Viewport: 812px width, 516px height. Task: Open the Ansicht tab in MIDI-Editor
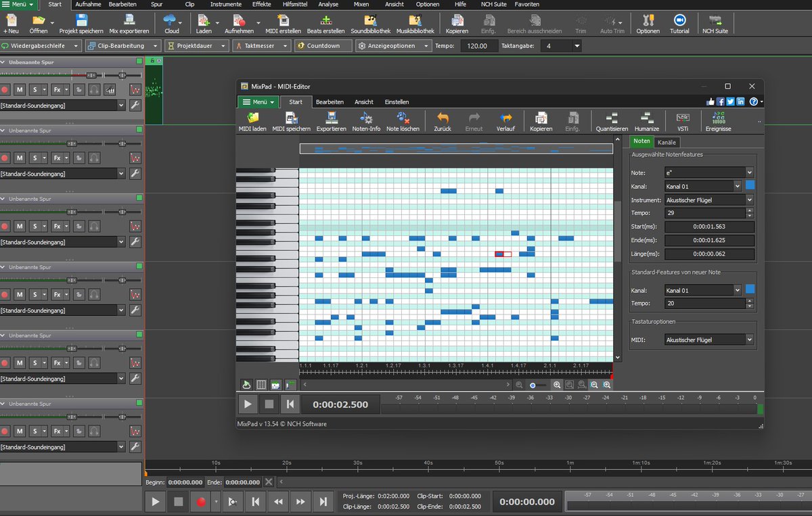point(364,101)
